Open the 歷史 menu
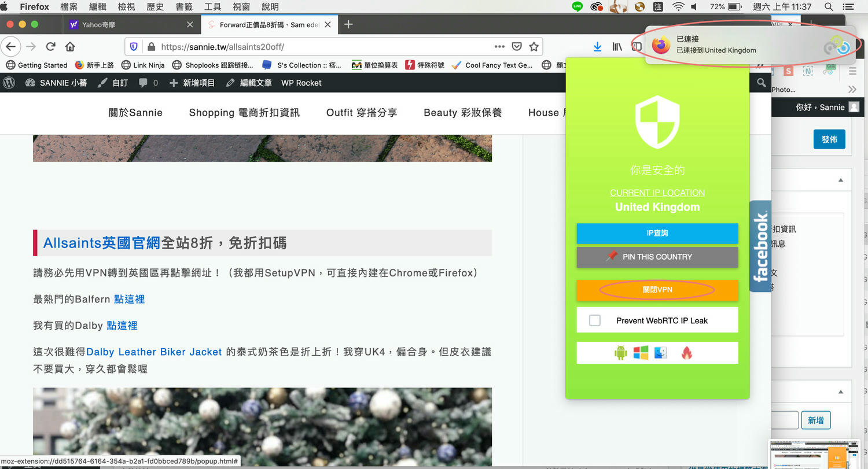Viewport: 868px width, 469px height. pos(155,7)
